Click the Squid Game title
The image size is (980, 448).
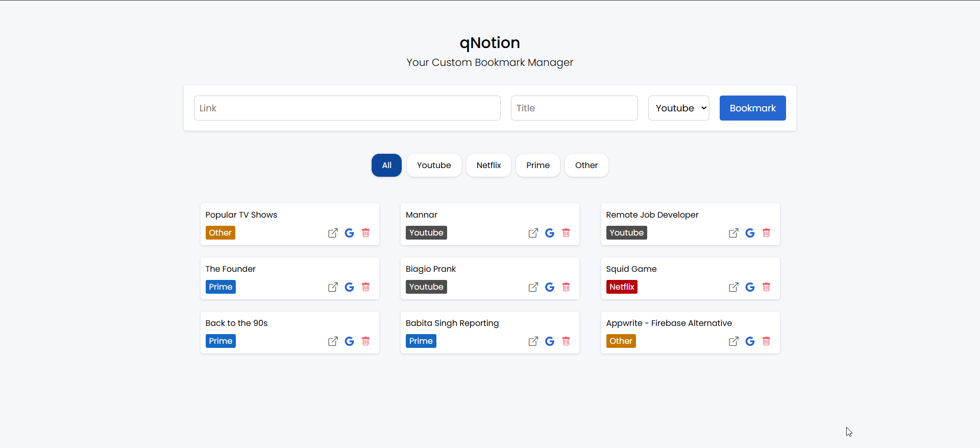tap(631, 269)
